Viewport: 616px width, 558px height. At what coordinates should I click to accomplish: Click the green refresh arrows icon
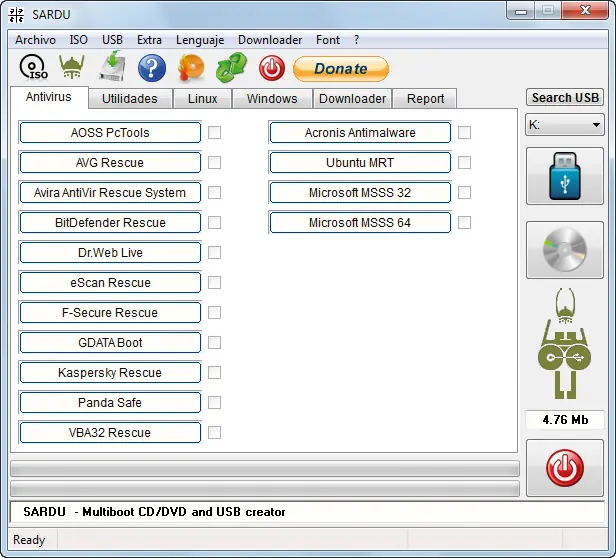point(232,68)
